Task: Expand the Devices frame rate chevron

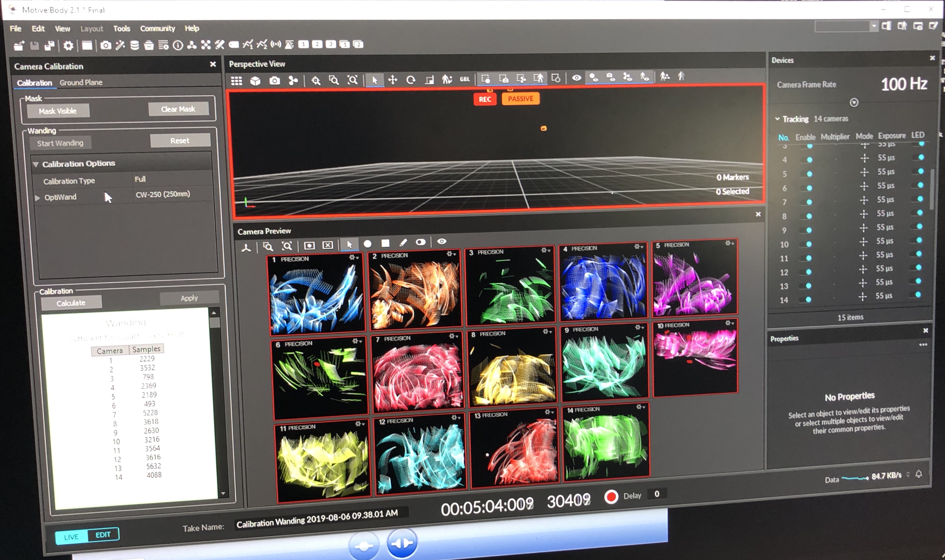Action: pyautogui.click(x=854, y=103)
